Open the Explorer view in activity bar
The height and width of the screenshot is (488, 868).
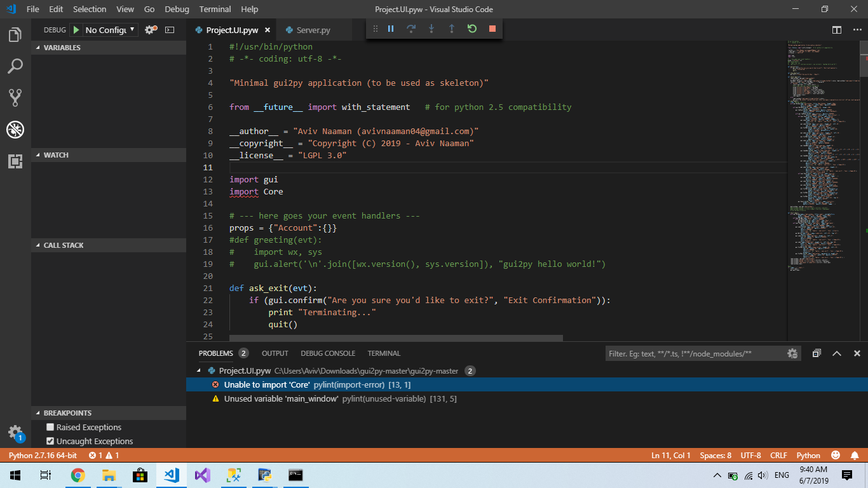point(15,34)
